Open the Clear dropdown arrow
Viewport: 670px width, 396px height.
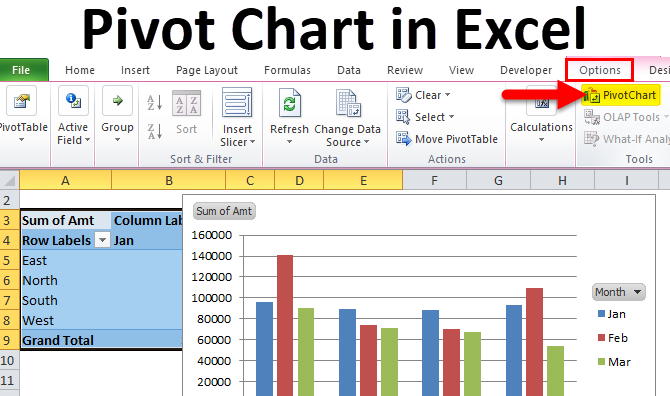(447, 95)
